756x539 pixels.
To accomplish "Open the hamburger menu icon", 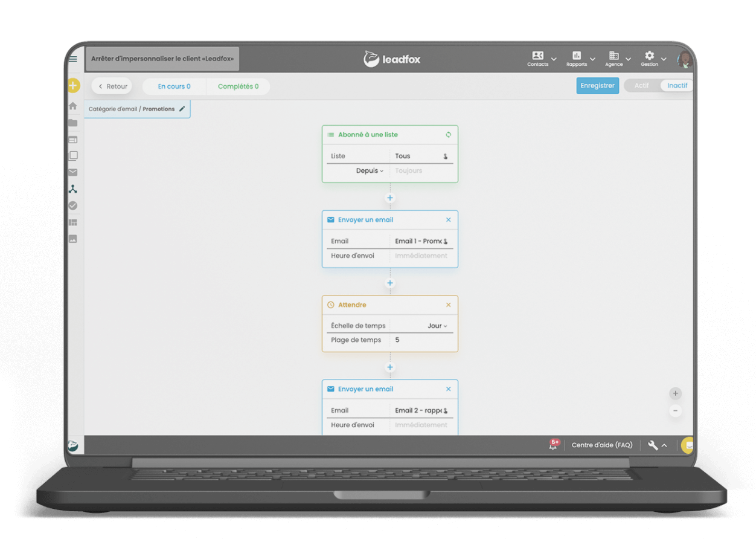I will point(73,59).
